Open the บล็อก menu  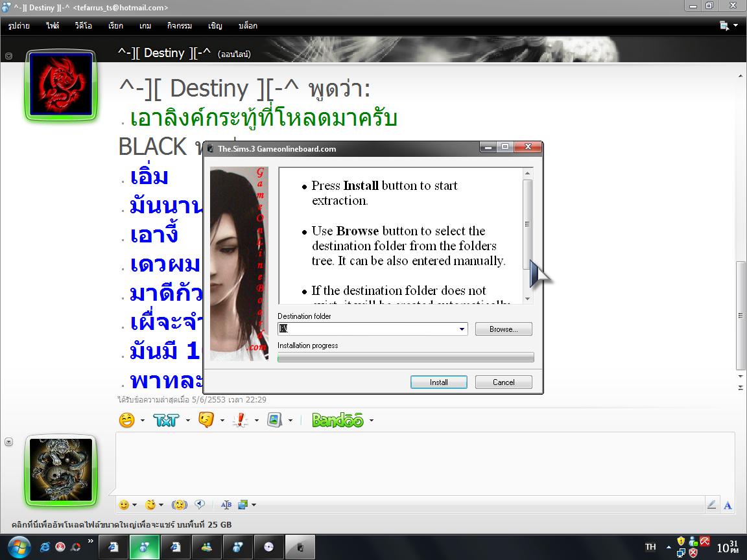(x=248, y=26)
